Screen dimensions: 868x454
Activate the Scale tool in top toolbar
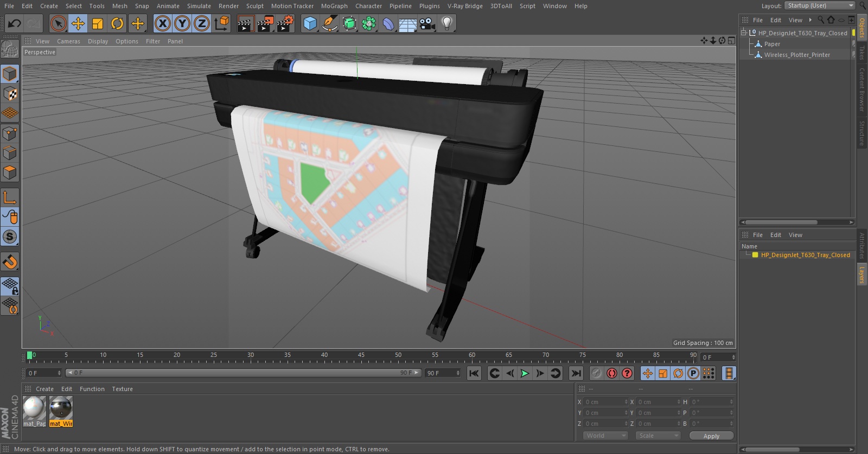(x=98, y=23)
